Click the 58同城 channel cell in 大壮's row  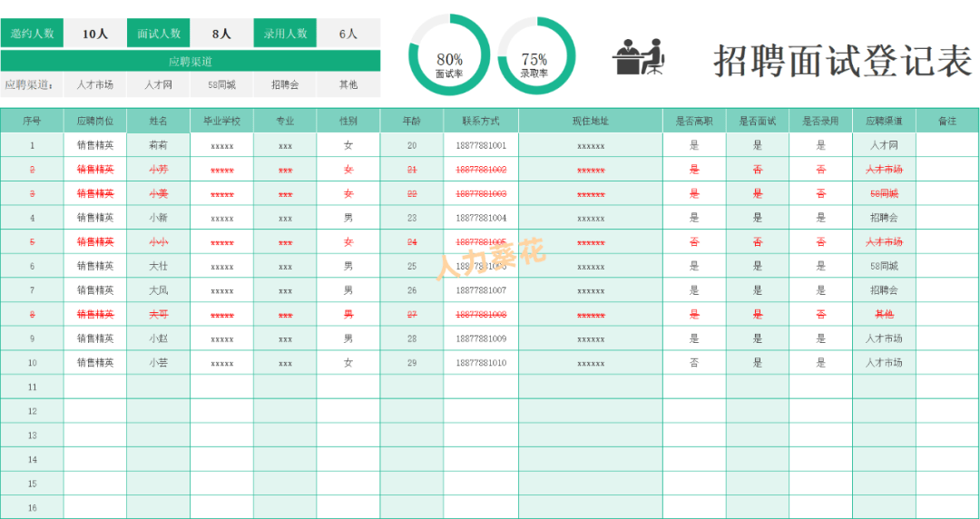point(884,267)
